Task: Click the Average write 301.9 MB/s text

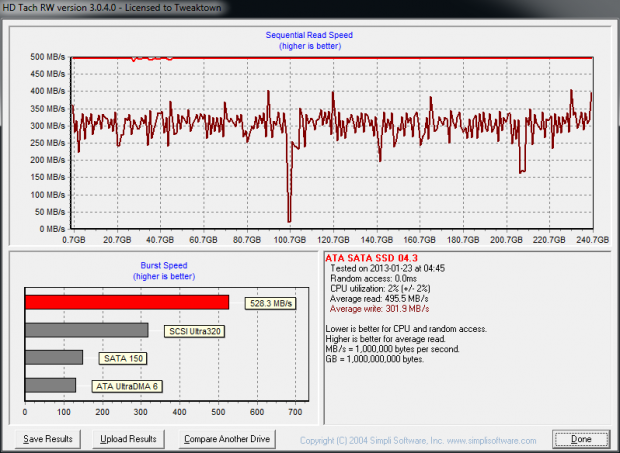Action: [379, 309]
